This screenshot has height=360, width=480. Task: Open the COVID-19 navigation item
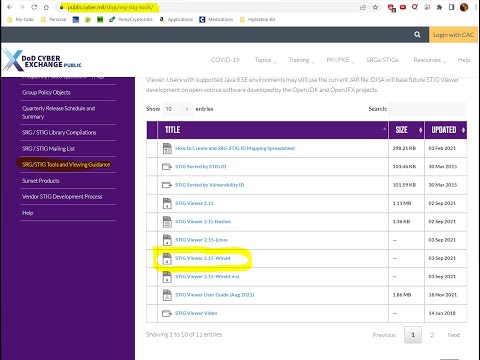pyautogui.click(x=225, y=60)
